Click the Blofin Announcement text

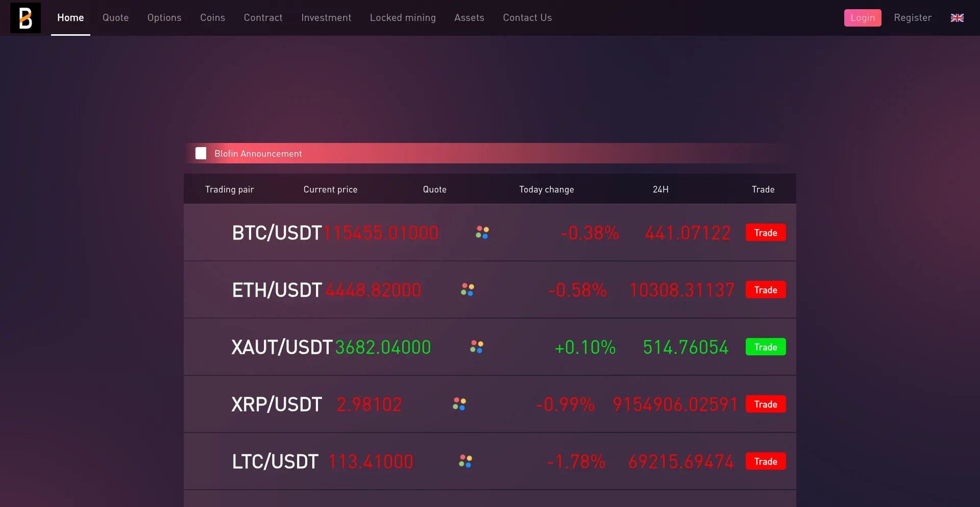click(258, 154)
